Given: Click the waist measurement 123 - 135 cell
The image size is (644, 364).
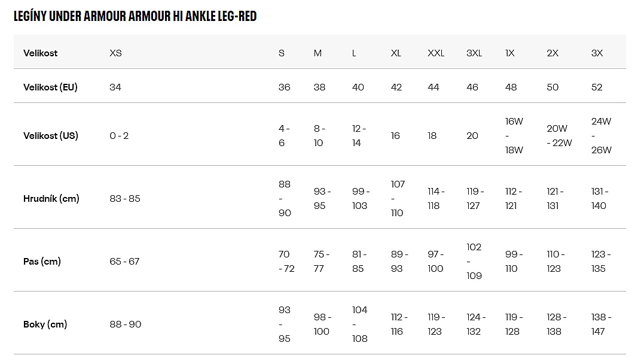Looking at the screenshot, I should (x=600, y=262).
